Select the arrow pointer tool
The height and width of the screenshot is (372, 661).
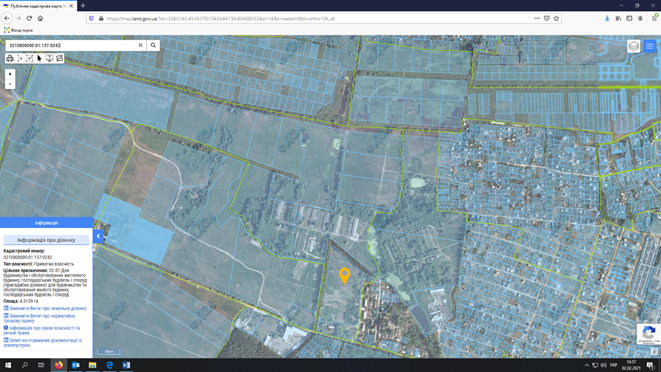point(40,58)
